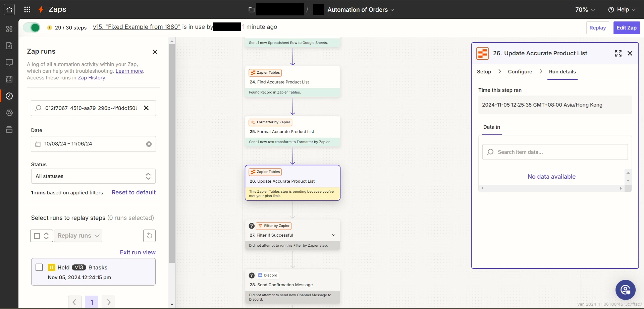Open the All statuses dropdown
This screenshot has height=309, width=644.
pos(93,176)
